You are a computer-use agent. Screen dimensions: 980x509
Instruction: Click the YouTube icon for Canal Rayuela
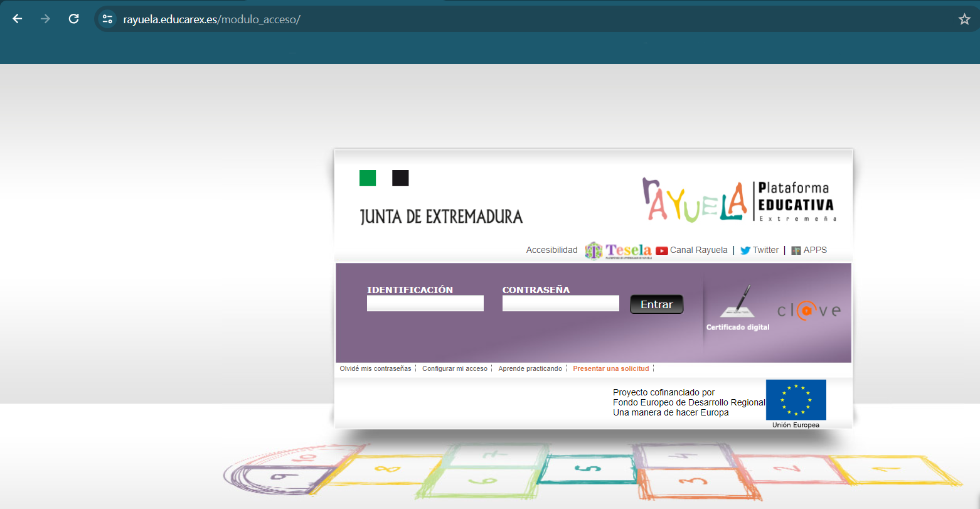[662, 250]
